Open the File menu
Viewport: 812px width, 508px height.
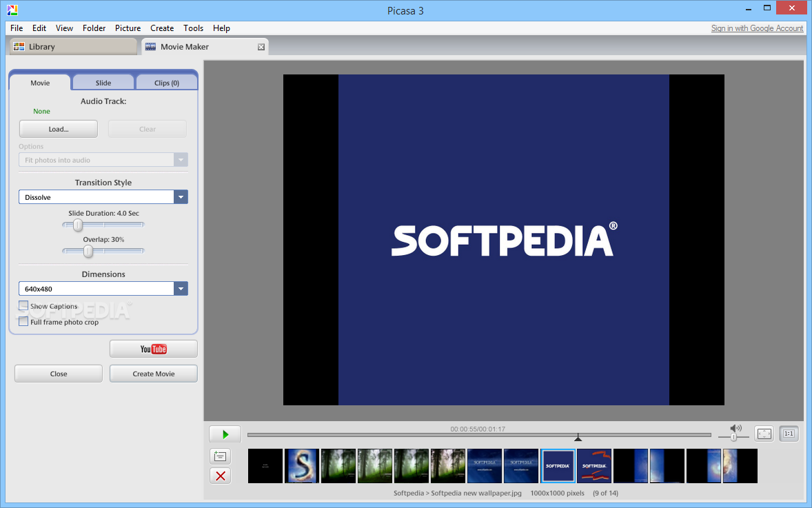(x=17, y=28)
